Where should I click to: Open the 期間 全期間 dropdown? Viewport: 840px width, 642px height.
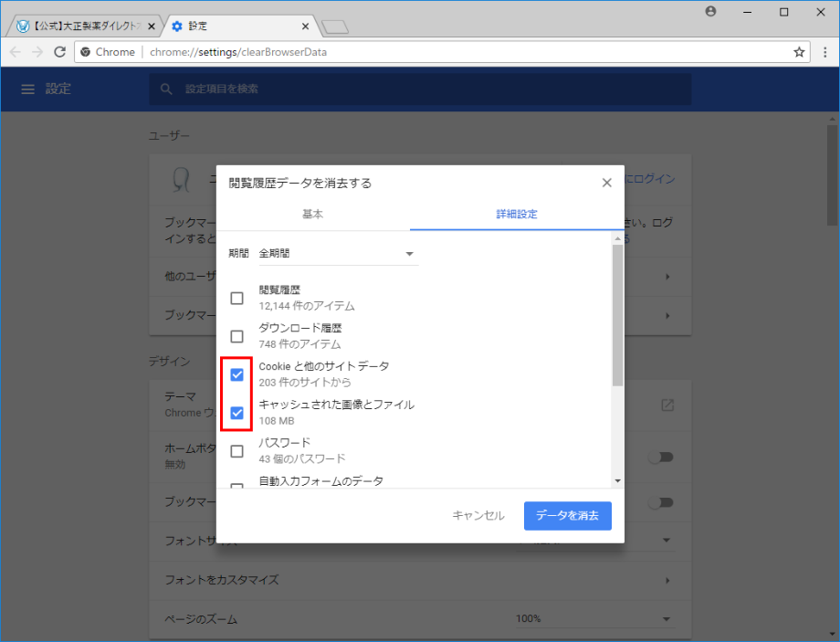coord(338,254)
